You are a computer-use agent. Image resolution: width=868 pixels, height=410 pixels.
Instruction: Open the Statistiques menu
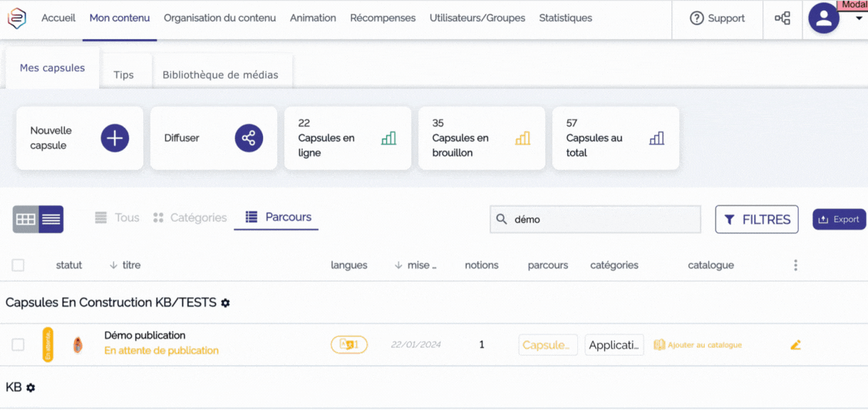pyautogui.click(x=565, y=19)
